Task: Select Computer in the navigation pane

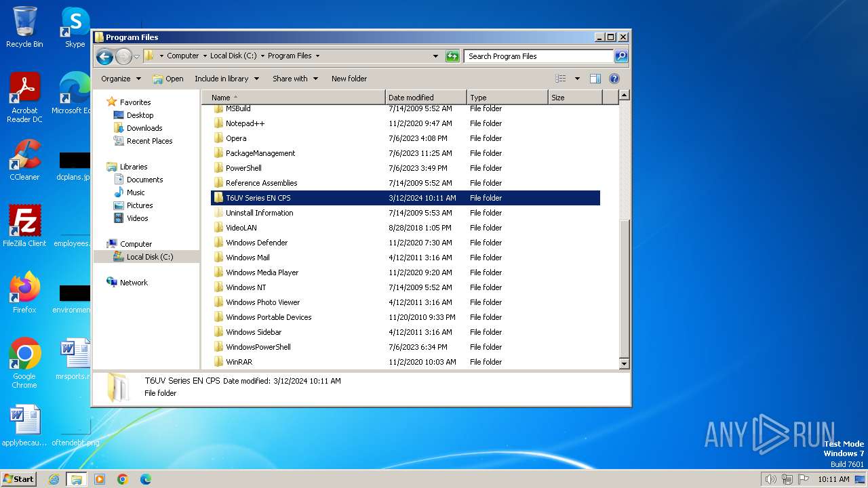Action: (x=136, y=244)
